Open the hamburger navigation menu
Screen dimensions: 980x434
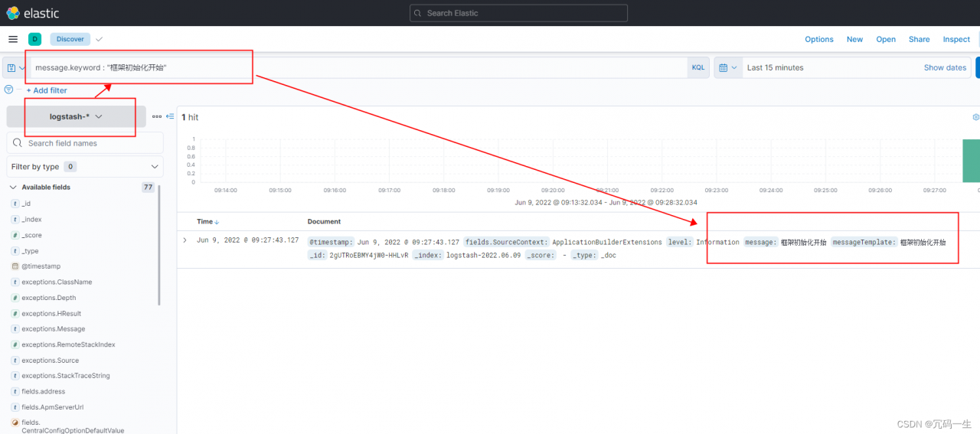(13, 39)
